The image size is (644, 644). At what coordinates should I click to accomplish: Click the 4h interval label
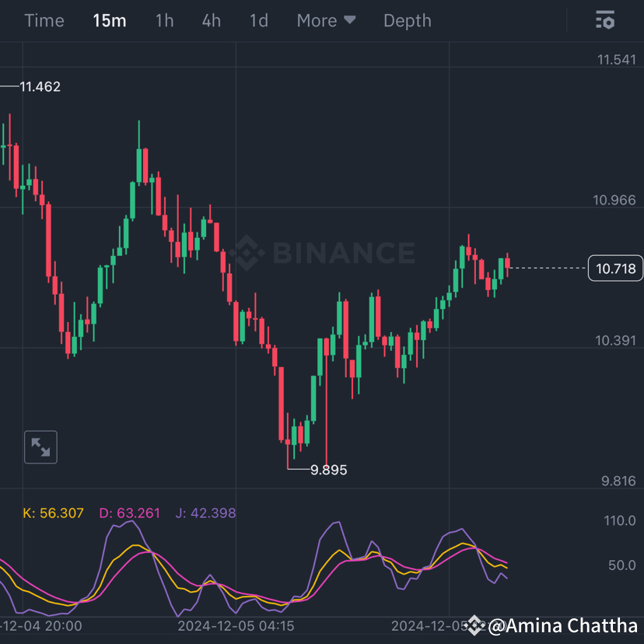pos(211,20)
